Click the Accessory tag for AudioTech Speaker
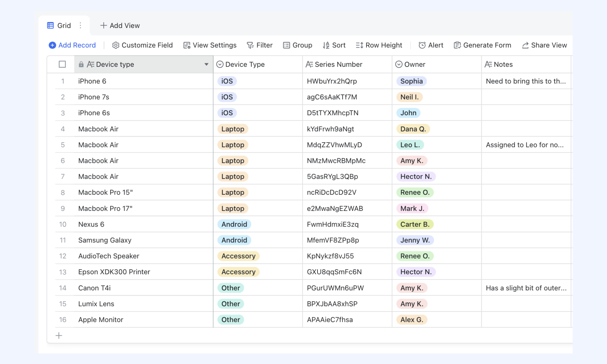The width and height of the screenshot is (607, 364). tap(239, 256)
